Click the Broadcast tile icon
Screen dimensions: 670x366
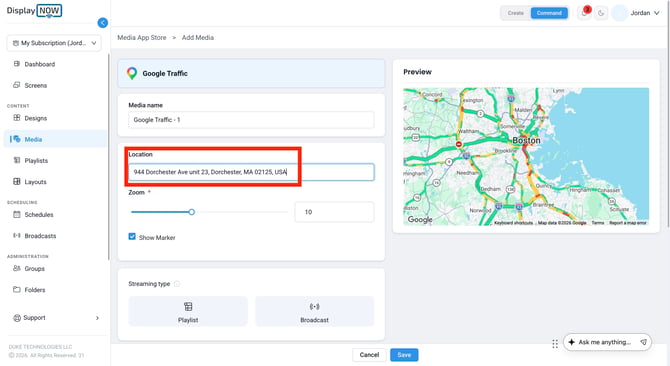click(x=314, y=306)
